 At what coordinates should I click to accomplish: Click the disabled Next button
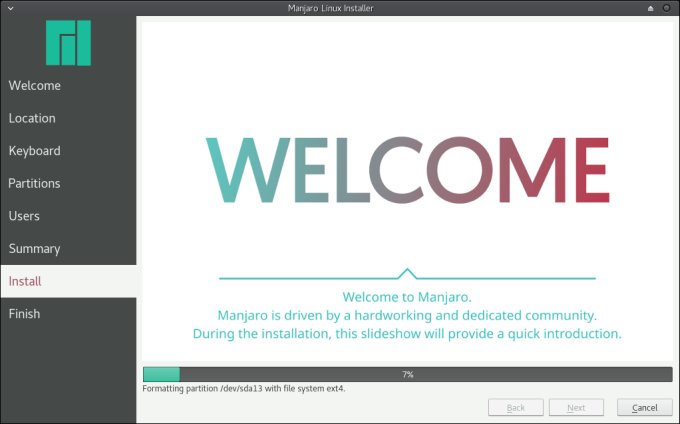tap(576, 408)
